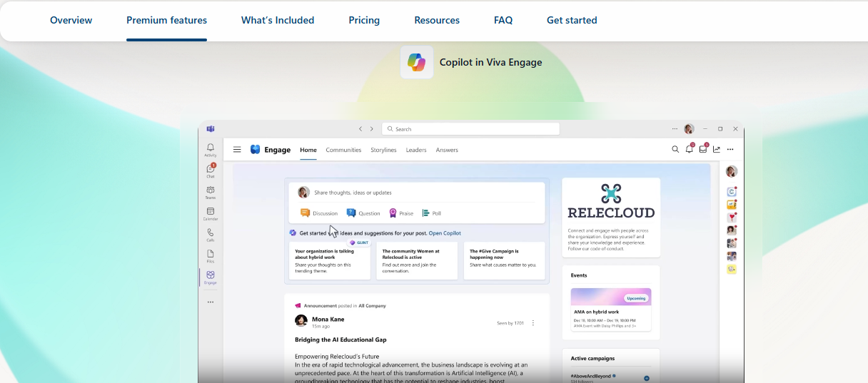This screenshot has height=383, width=868.
Task: Open more apps ellipsis in sidebar
Action: (211, 302)
